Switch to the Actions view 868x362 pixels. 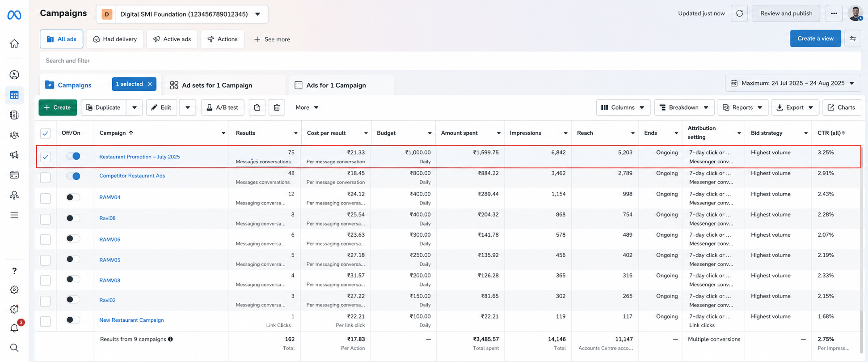point(222,39)
